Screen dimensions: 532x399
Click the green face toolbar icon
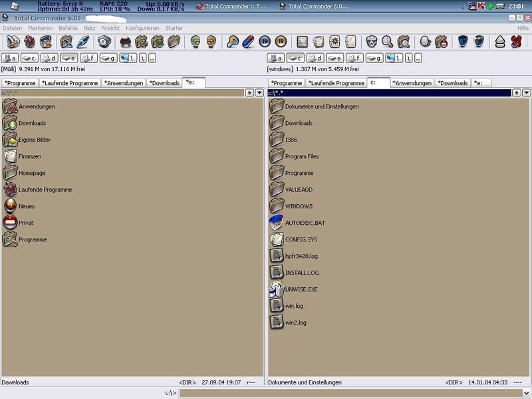tap(196, 42)
